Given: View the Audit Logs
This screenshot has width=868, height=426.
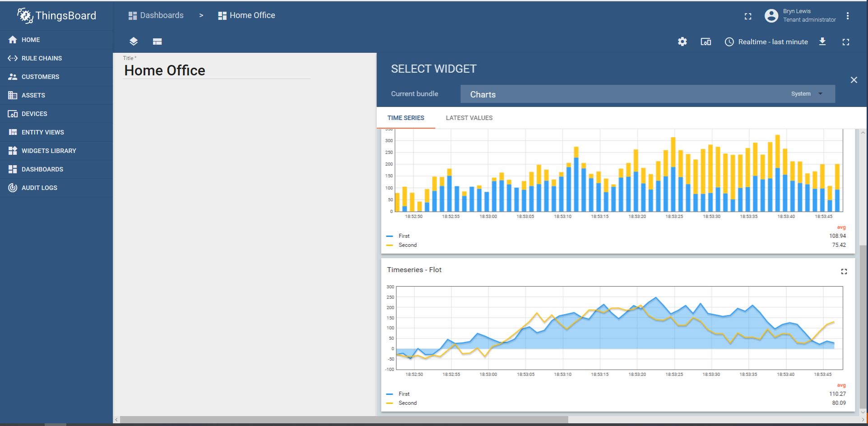Looking at the screenshot, I should 39,187.
